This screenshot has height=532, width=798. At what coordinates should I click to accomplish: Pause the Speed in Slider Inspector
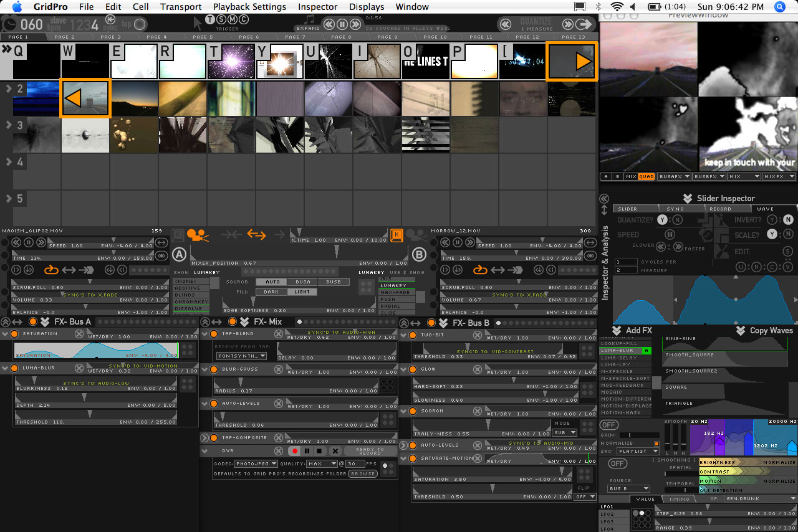pos(670,235)
